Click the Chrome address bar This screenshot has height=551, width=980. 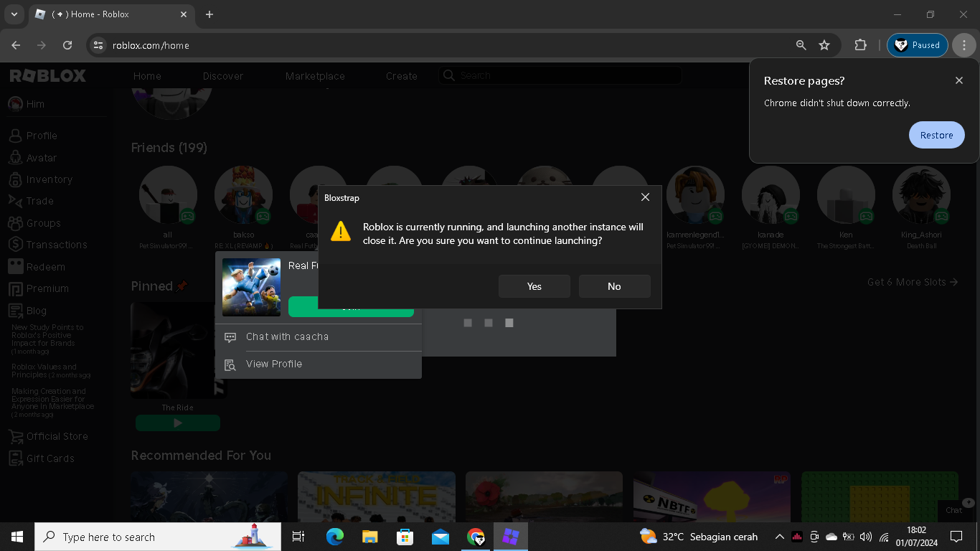tap(452, 45)
